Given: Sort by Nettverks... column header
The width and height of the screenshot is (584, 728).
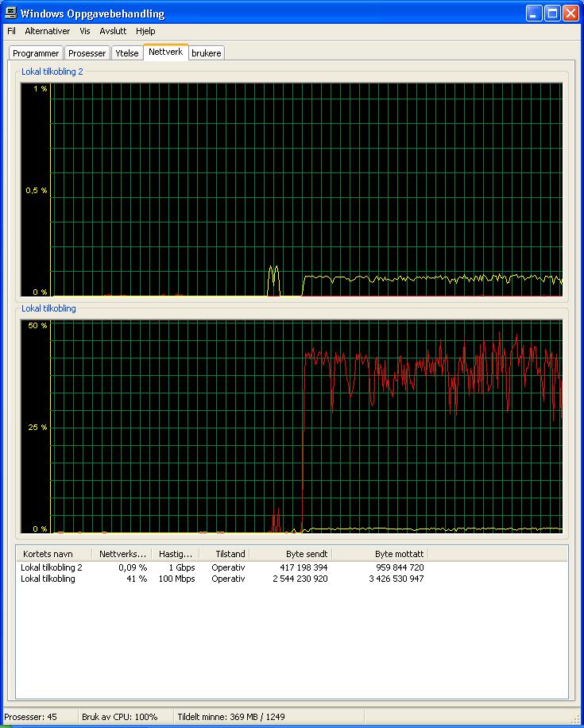Looking at the screenshot, I should pos(122,554).
